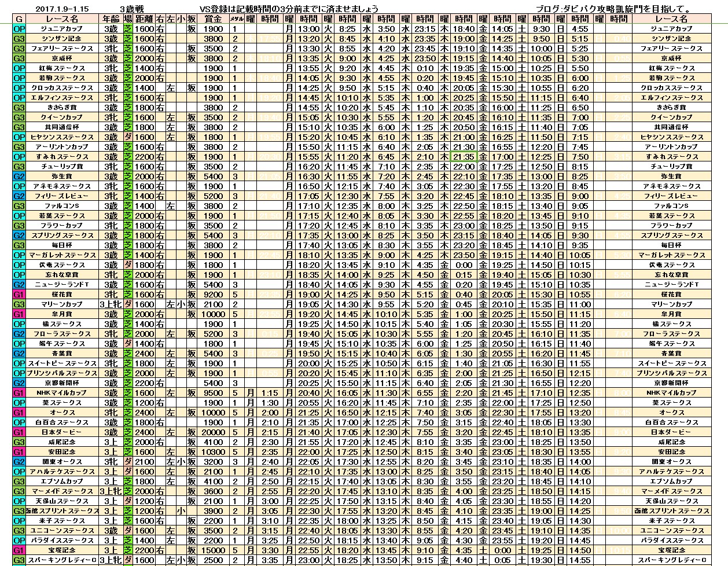Image resolution: width=728 pixels, height=566 pixels.
Task: Select prize cell 9500 for NHKマイルカップ
Action: pos(213,393)
